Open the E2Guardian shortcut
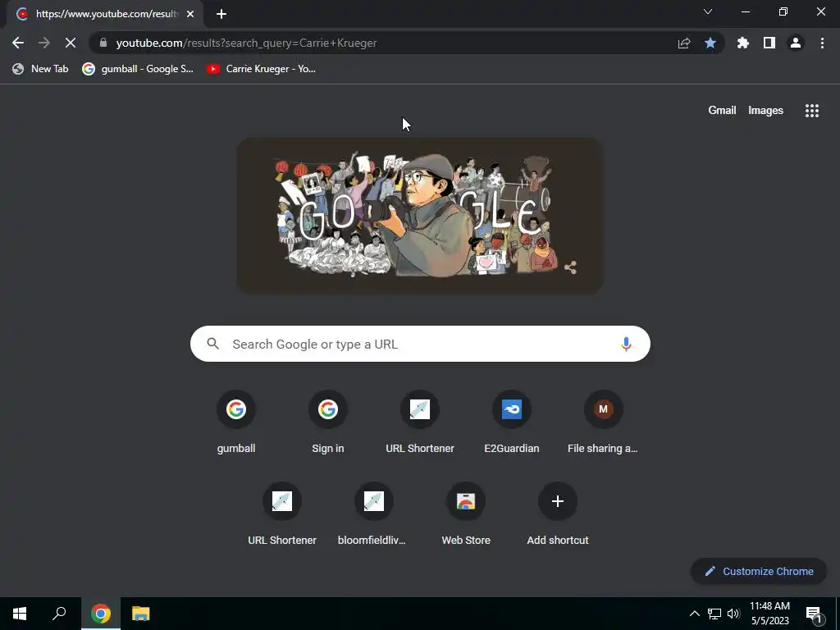Image resolution: width=840 pixels, height=630 pixels. click(x=512, y=423)
